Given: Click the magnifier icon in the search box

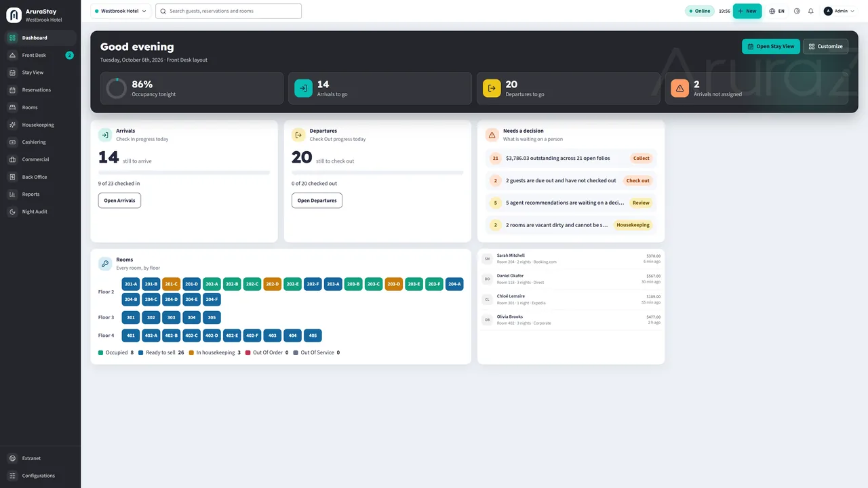Looking at the screenshot, I should pos(163,11).
